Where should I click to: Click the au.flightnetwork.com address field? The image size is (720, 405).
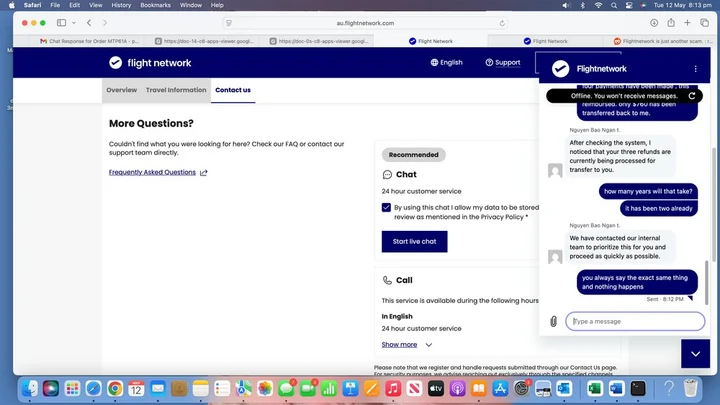coord(365,23)
